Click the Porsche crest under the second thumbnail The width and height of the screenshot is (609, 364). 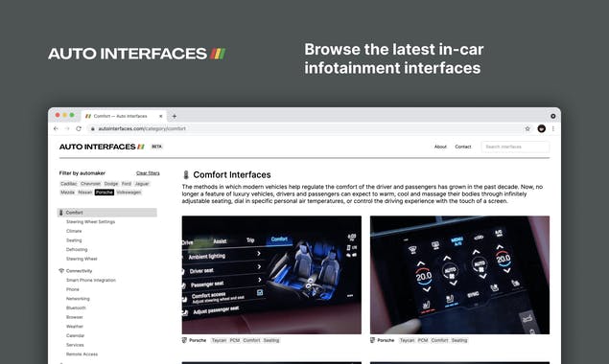[x=372, y=340]
